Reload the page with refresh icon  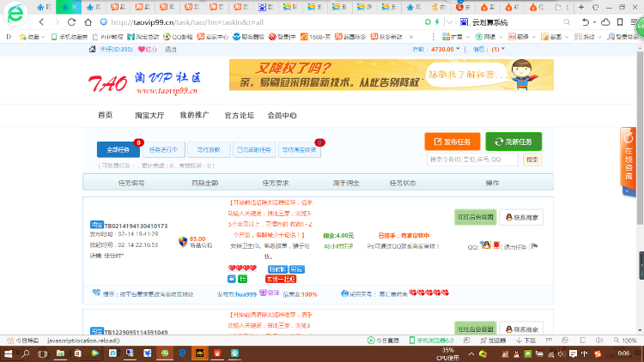point(71,22)
